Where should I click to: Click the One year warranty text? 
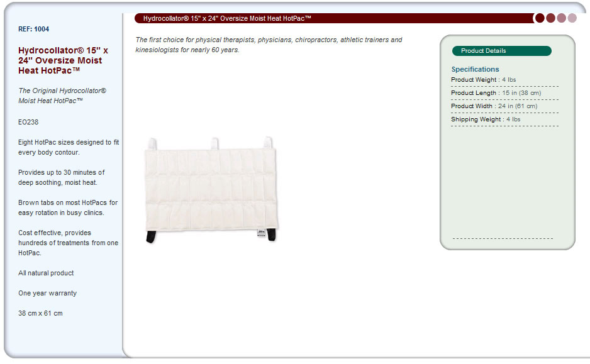[47, 293]
